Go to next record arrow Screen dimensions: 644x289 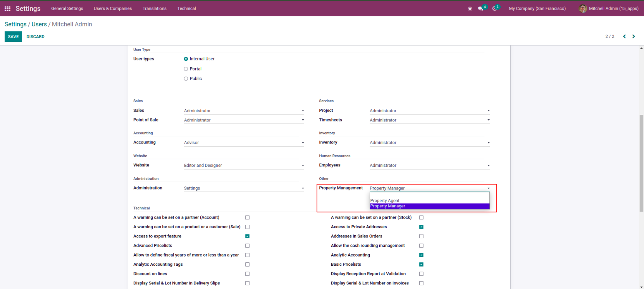click(634, 36)
